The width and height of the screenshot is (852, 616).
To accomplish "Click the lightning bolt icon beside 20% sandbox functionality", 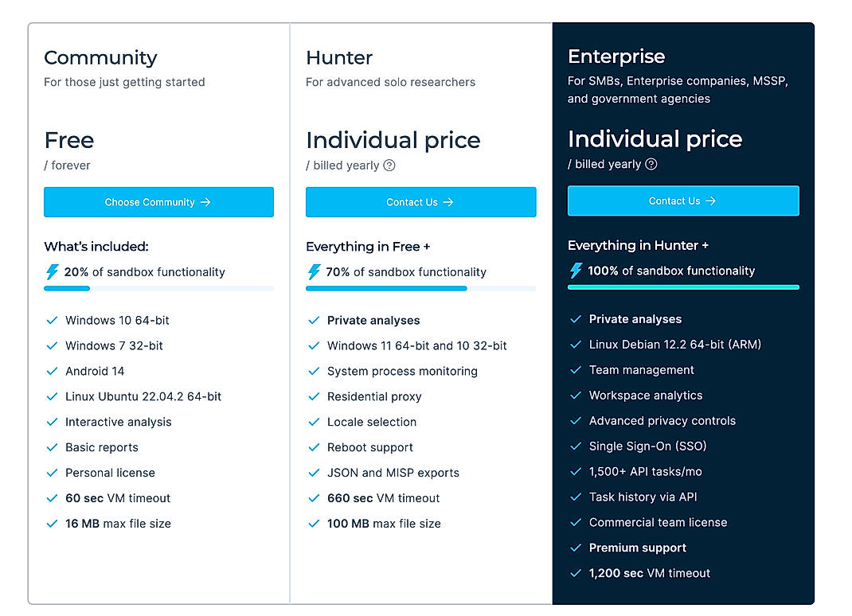I will coord(51,271).
